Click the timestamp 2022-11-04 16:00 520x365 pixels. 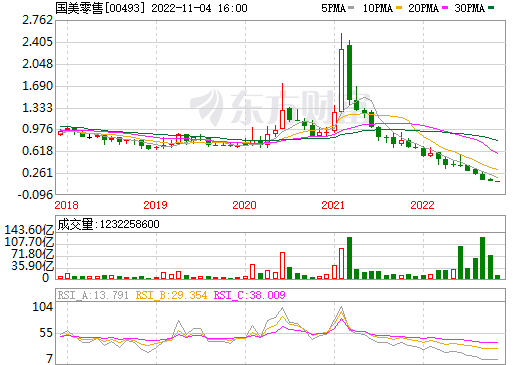click(199, 8)
